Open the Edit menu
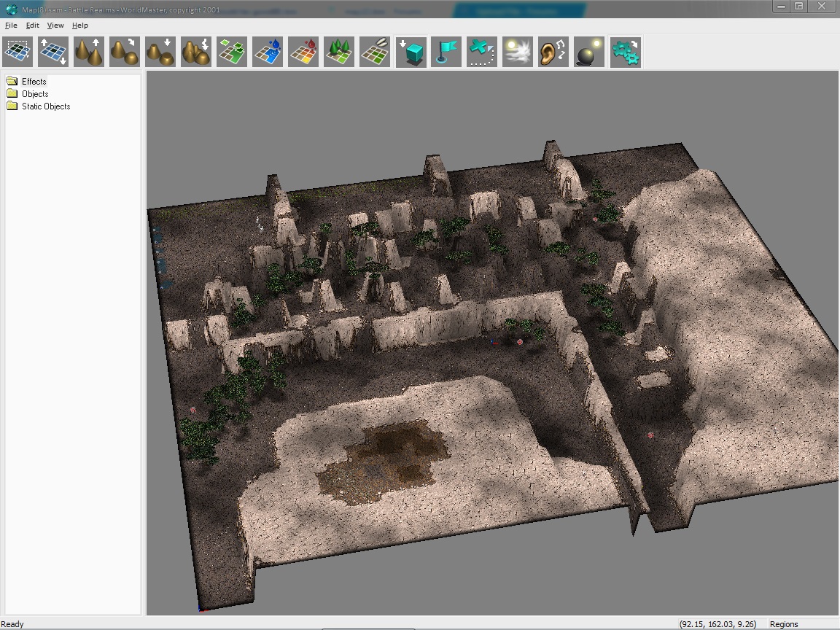Screen dimensions: 840x630 (x=32, y=26)
